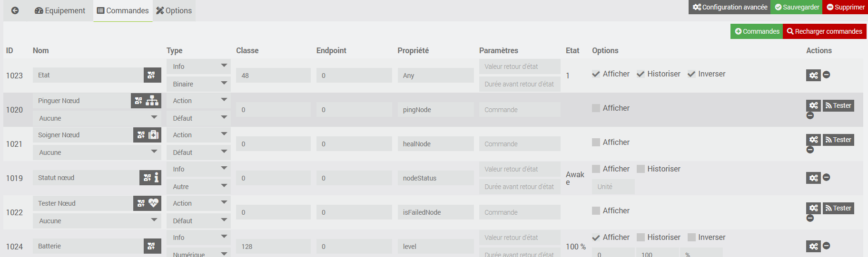Image resolution: width=868 pixels, height=257 pixels.
Task: Click the healNode Propriété field
Action: 435,144
